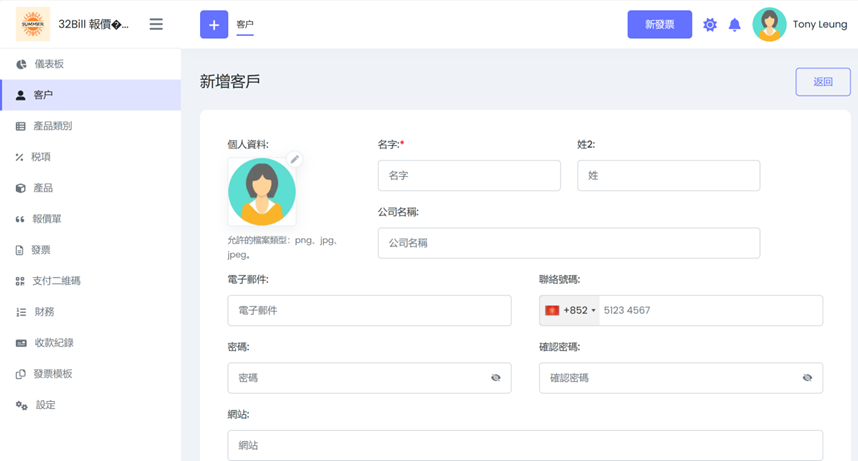Open the notifications bell
This screenshot has height=461, width=858.
(734, 25)
